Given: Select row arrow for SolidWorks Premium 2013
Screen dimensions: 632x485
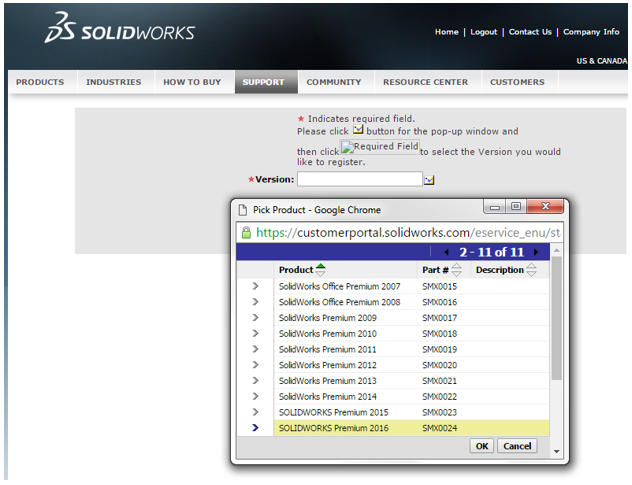Looking at the screenshot, I should 255,381.
